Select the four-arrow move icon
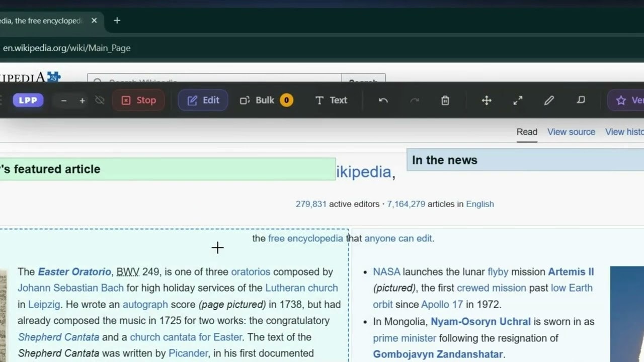The width and height of the screenshot is (644, 362). click(x=487, y=101)
